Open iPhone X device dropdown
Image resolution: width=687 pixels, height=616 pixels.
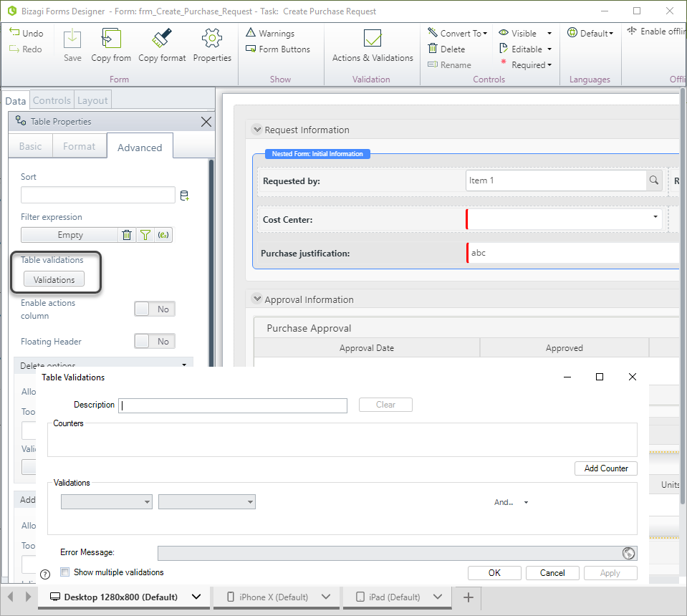326,597
